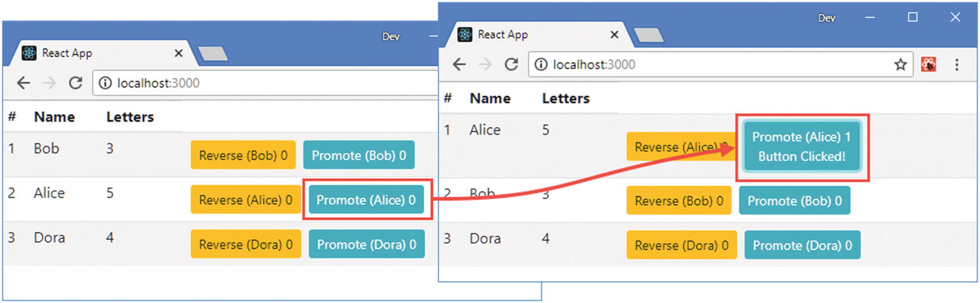Click the Promote (Alice) 0 button
The image size is (980, 303).
tap(366, 200)
